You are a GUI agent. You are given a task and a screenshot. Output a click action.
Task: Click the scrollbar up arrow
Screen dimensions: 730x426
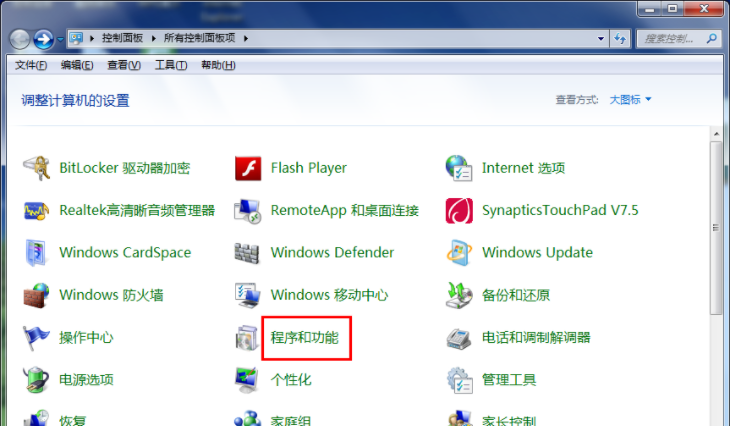point(716,134)
